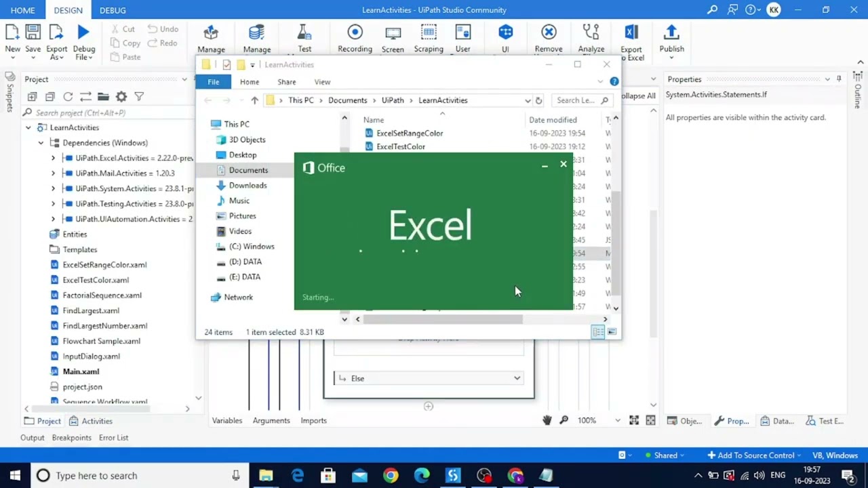Click File Explorer Help question mark icon
868x488 pixels.
click(614, 81)
